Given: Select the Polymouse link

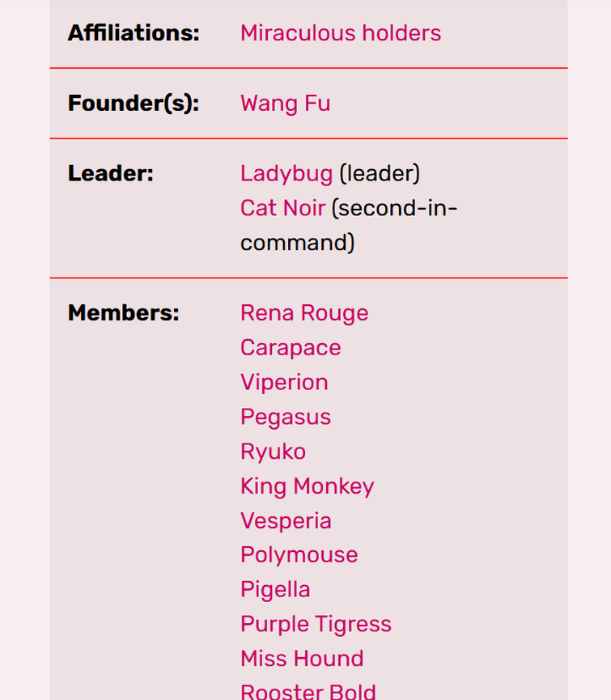Looking at the screenshot, I should coord(299,555).
